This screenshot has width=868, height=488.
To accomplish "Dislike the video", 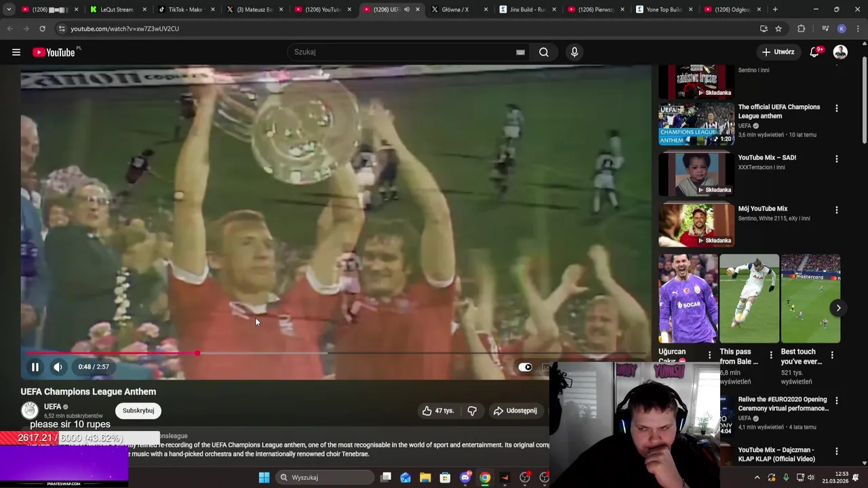I will (x=472, y=410).
